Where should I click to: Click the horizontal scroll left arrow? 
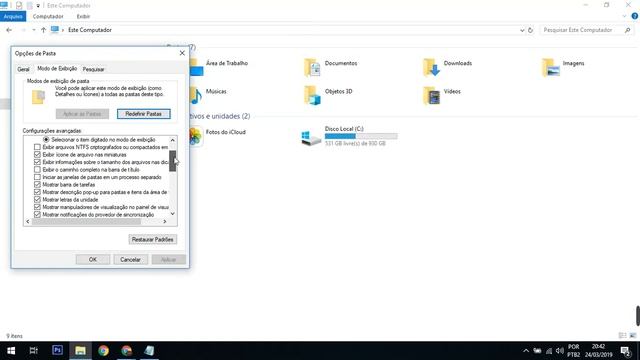point(28,222)
